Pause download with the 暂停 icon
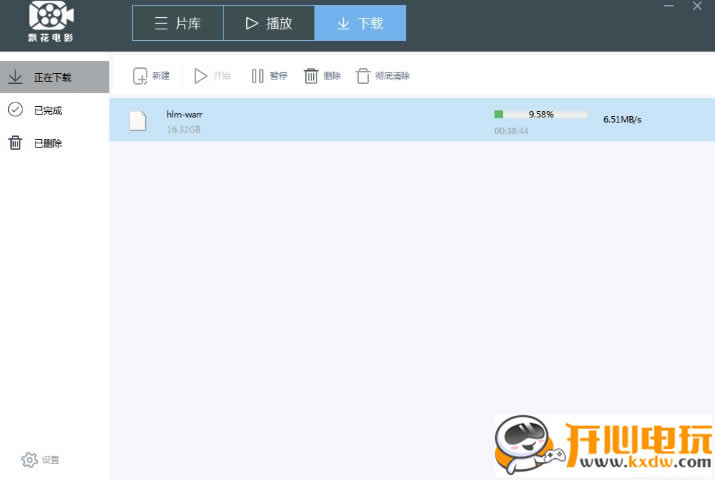The image size is (715, 480). [257, 76]
